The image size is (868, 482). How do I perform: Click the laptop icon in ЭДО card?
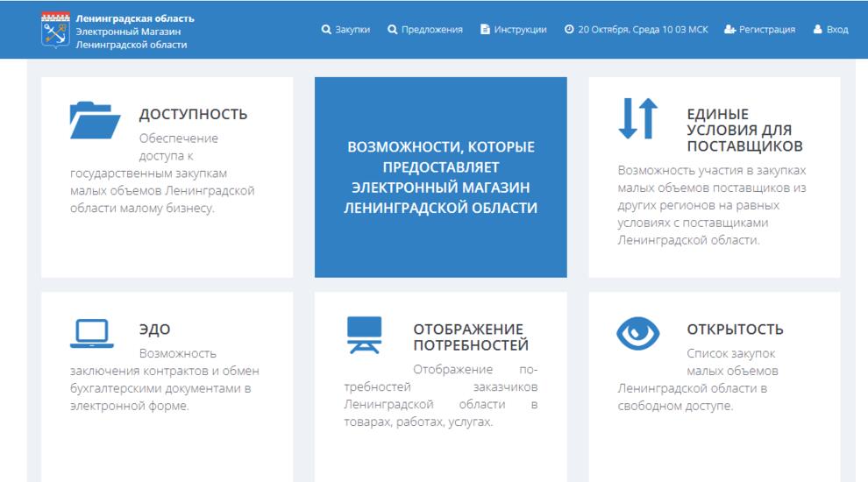92,334
